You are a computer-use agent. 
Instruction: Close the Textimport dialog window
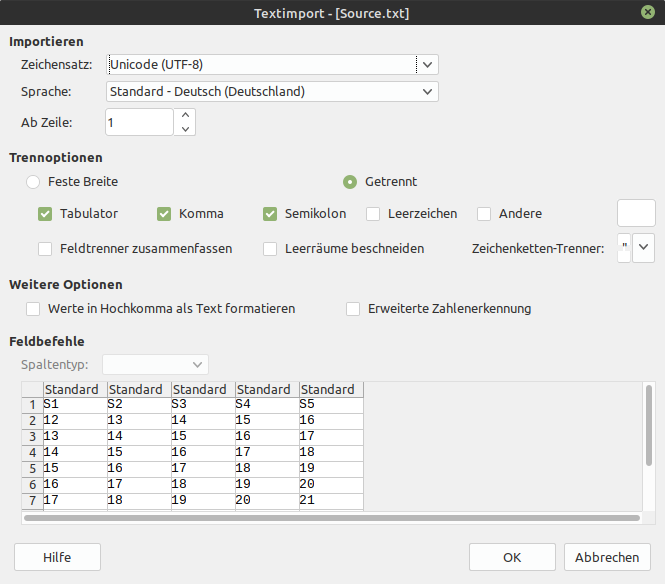[648, 12]
